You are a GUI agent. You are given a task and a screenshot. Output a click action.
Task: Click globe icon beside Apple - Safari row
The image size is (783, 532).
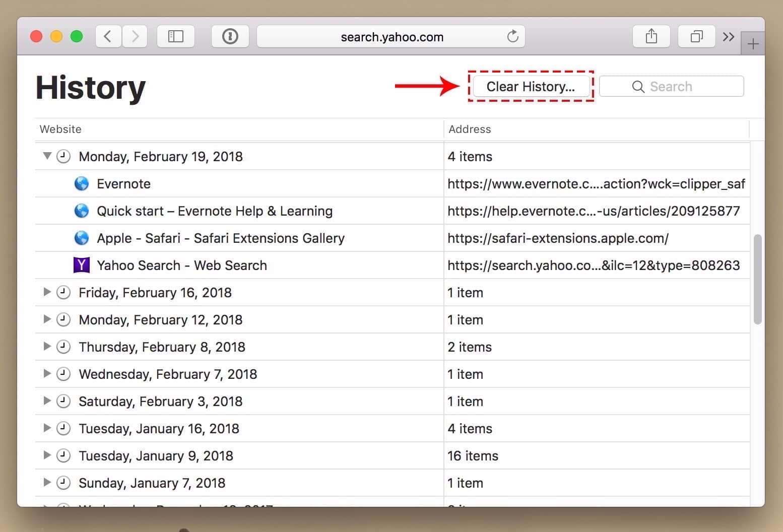pyautogui.click(x=82, y=238)
